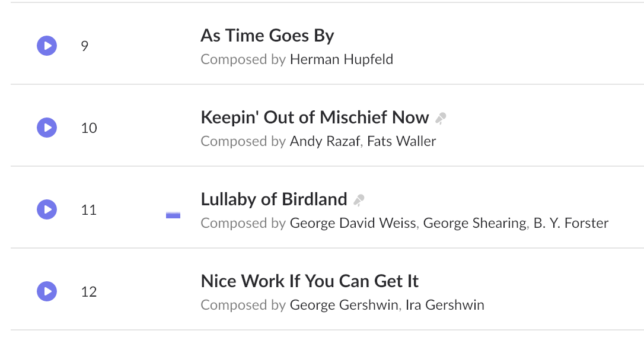Go to composer Herman Hupfeld
Viewport: 644px width, 337px height.
pyautogui.click(x=341, y=59)
